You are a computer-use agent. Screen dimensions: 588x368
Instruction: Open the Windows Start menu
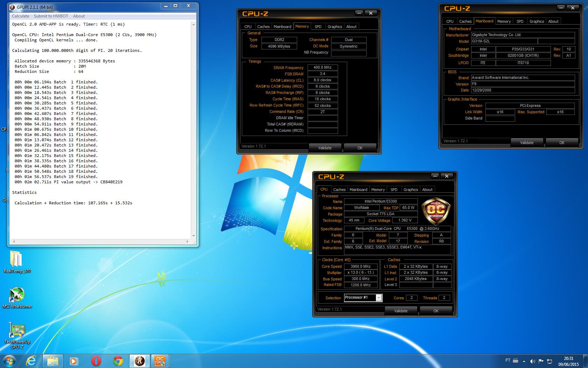(x=9, y=361)
